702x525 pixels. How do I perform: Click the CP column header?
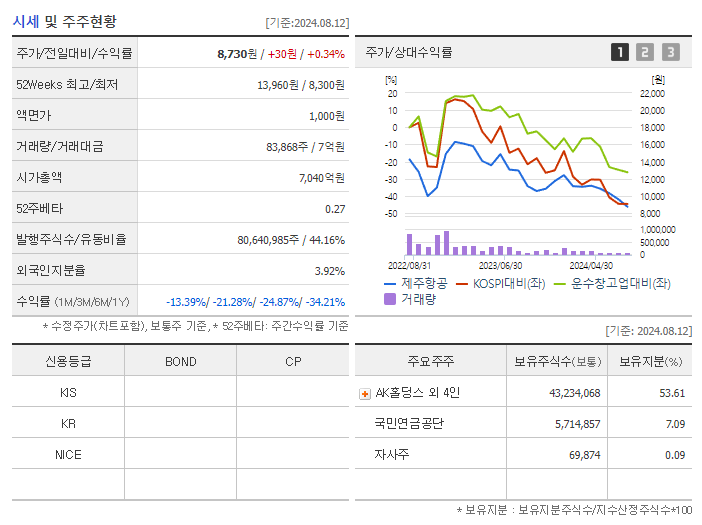[x=293, y=362]
